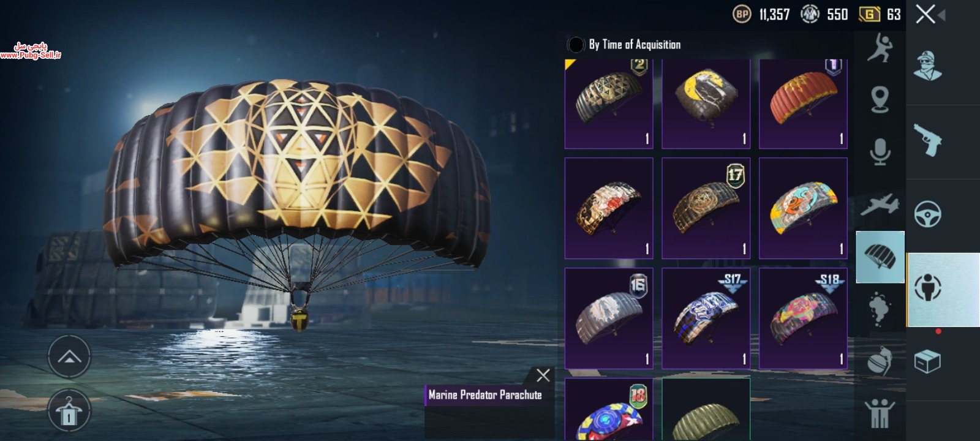Select the S17 season parachute thumbnail
The image size is (980, 441).
[x=706, y=318]
